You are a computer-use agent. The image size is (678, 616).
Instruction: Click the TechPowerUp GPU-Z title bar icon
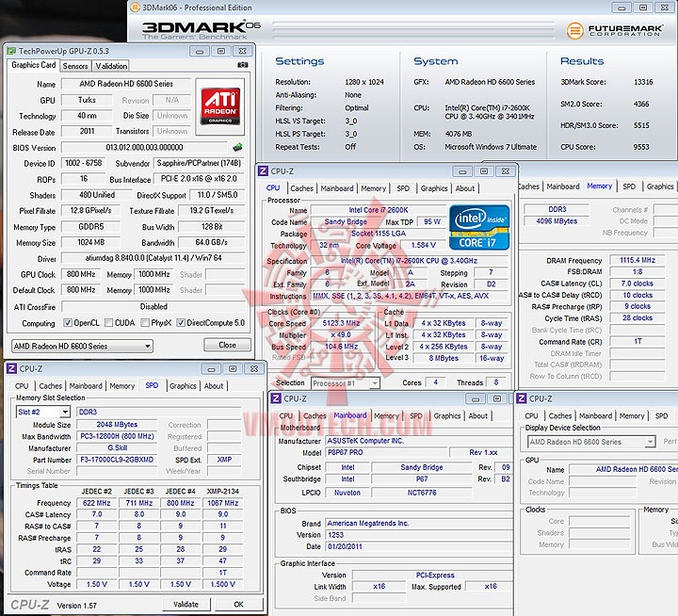pos(10,51)
